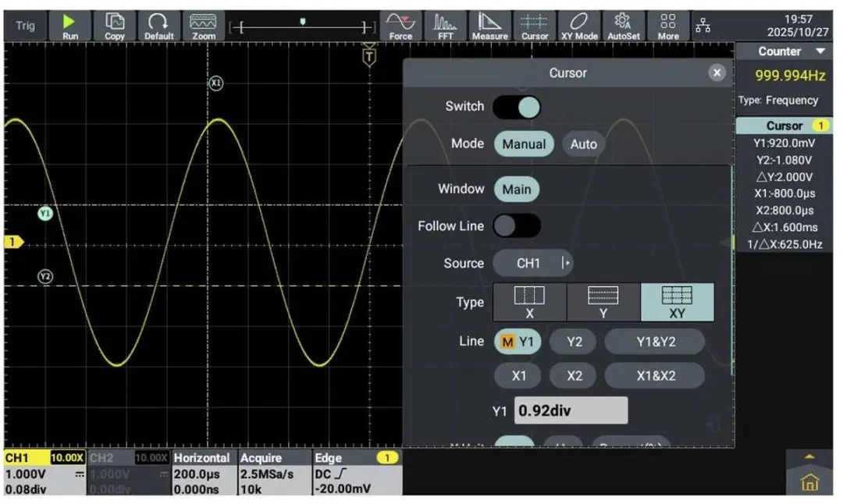Open the Zoom waveform tool
The image size is (843, 504).
click(204, 26)
